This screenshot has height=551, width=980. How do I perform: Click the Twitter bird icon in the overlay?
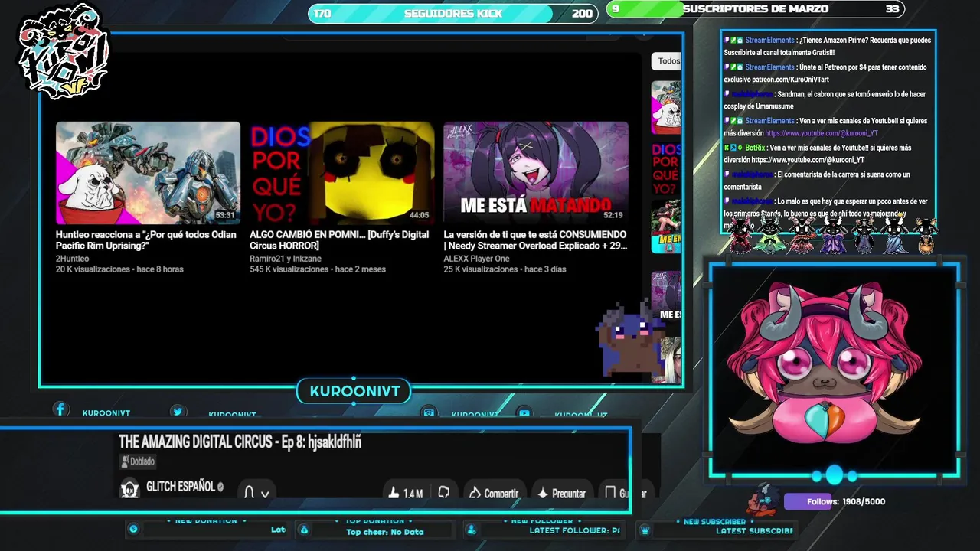click(x=178, y=412)
